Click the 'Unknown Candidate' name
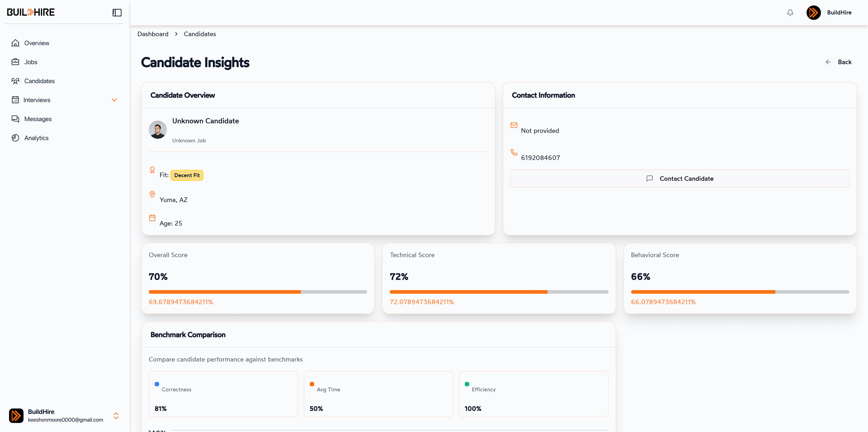868x432 pixels. pos(205,121)
